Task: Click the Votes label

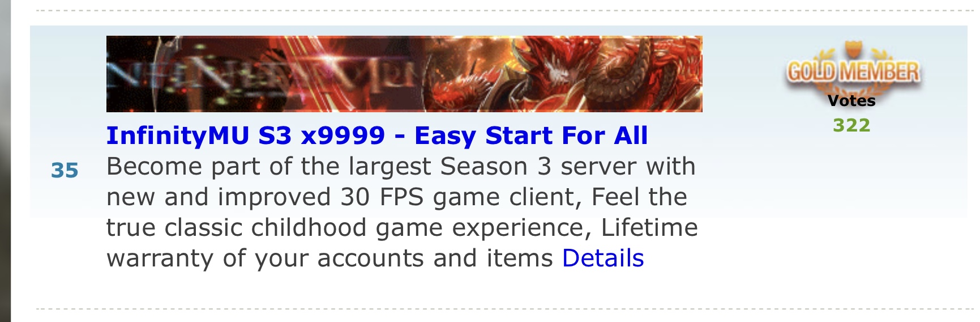Action: (x=851, y=100)
